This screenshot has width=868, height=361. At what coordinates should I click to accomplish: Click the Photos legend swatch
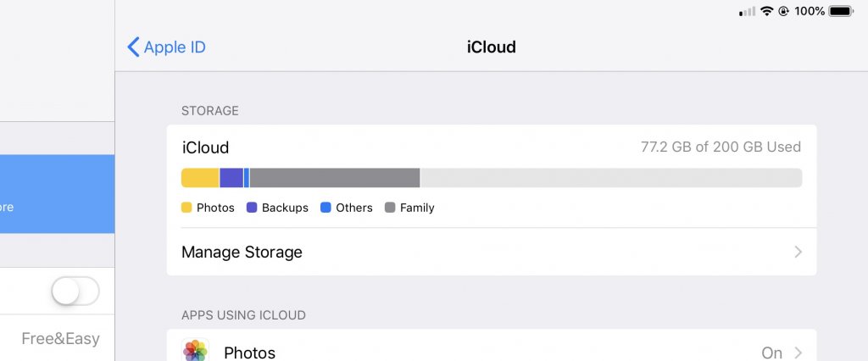tap(186, 208)
